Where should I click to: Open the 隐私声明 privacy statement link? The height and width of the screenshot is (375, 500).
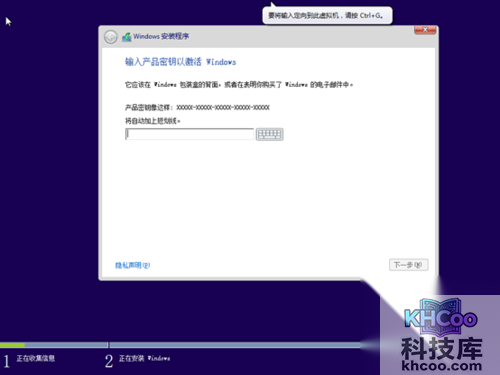pos(133,265)
